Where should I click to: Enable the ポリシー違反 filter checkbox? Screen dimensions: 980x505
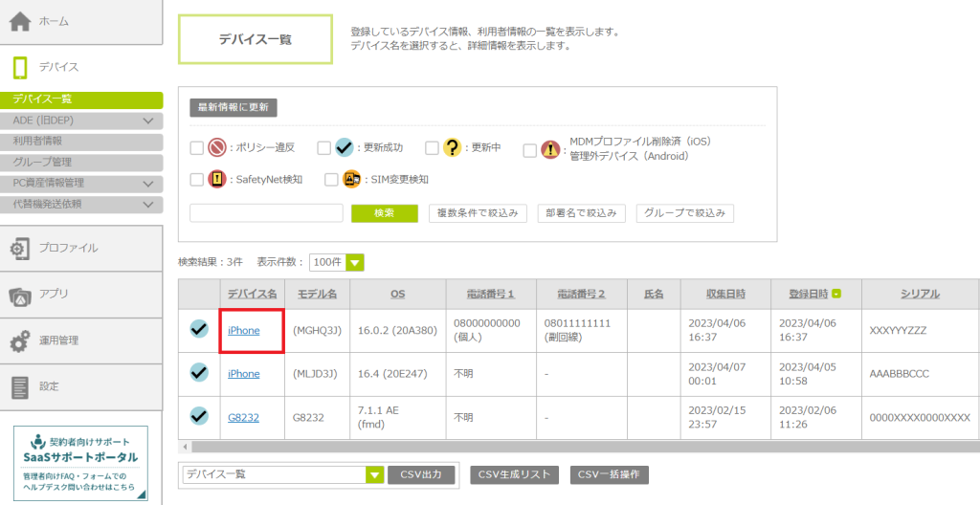pos(197,148)
